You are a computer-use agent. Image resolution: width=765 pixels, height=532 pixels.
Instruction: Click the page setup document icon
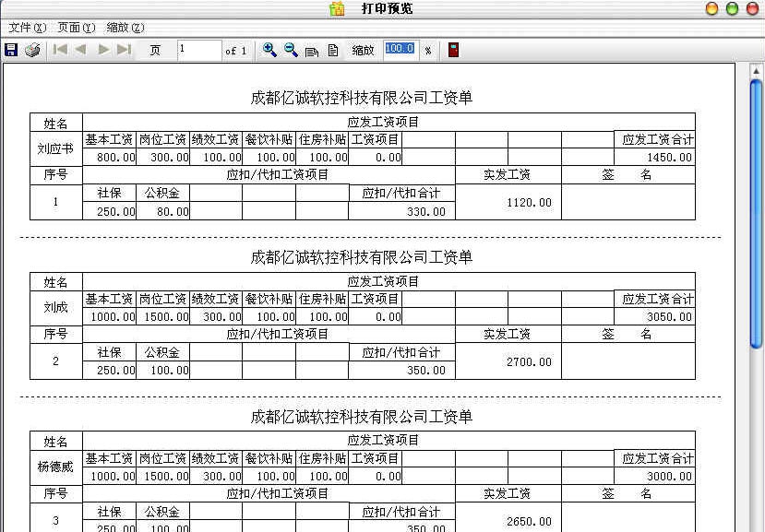311,49
